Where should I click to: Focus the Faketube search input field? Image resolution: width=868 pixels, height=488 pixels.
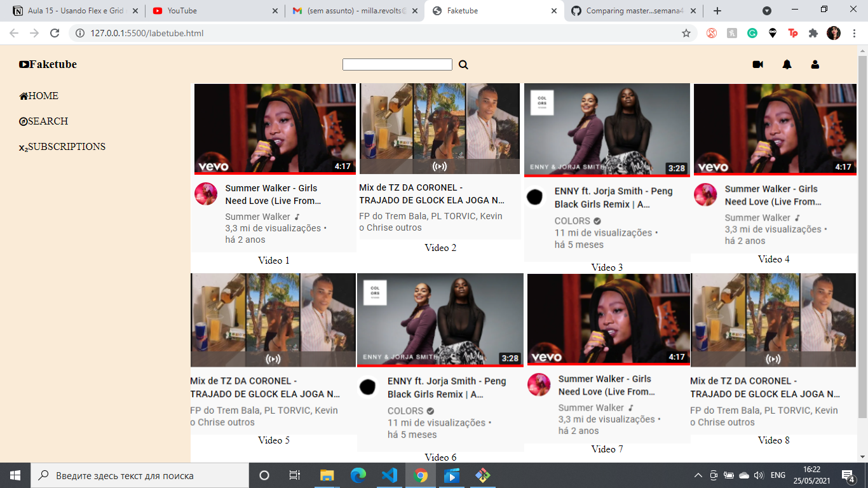[x=397, y=64]
